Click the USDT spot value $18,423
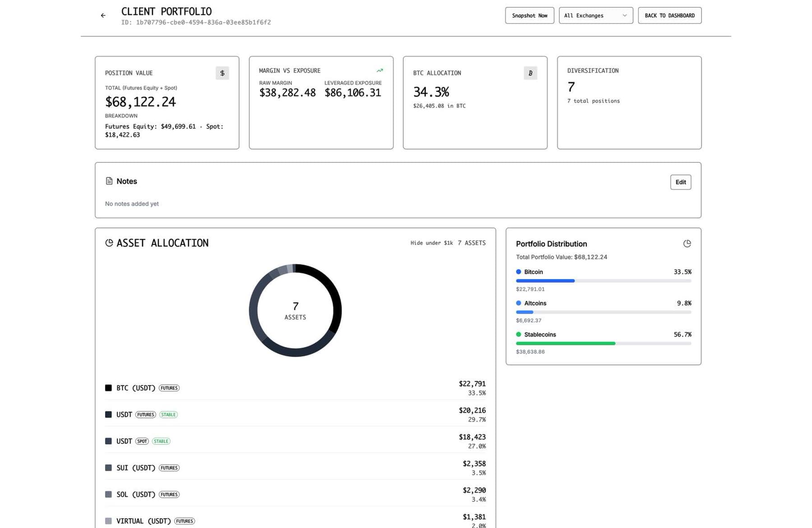Image resolution: width=812 pixels, height=528 pixels. pos(472,437)
